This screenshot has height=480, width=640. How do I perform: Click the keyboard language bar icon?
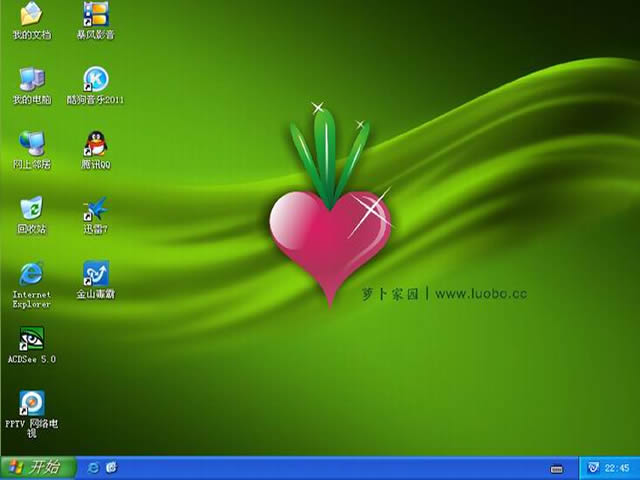coord(557,468)
